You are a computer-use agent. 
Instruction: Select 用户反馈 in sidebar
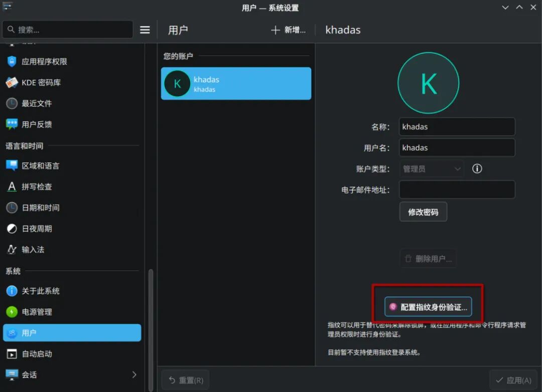(72, 124)
